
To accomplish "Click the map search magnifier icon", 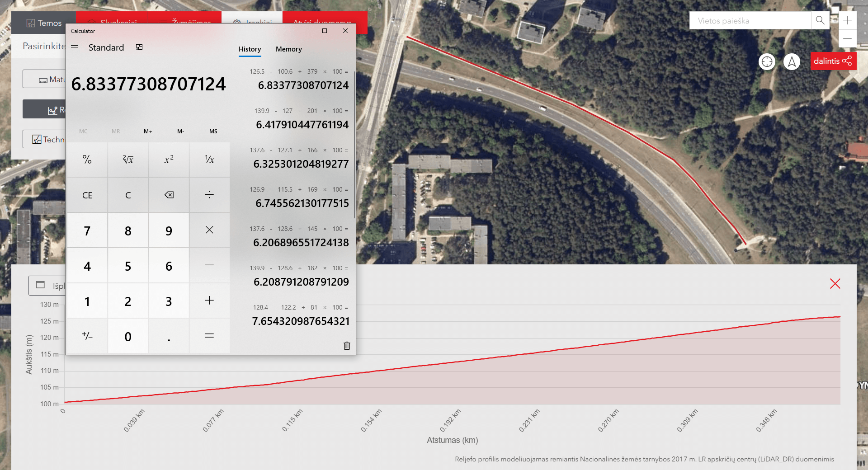I will 820,20.
